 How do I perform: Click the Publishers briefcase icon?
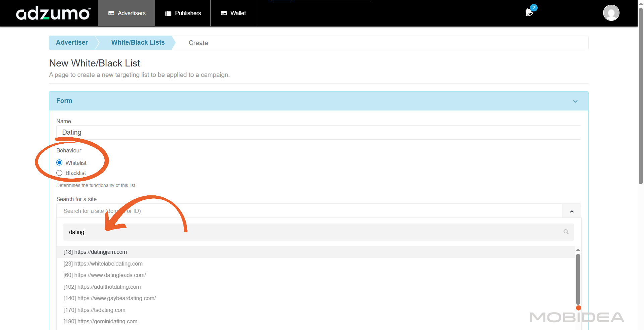[x=168, y=13]
